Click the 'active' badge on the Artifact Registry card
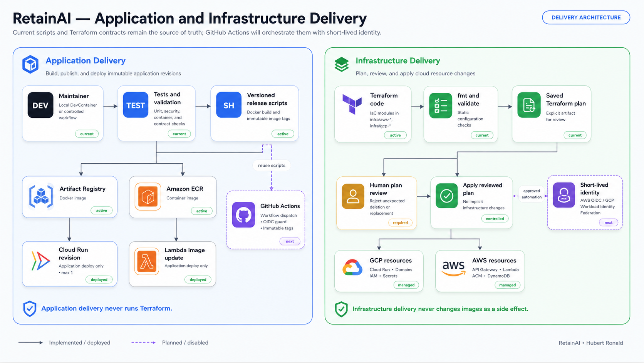Screen dimensions: 644x363 102,211
